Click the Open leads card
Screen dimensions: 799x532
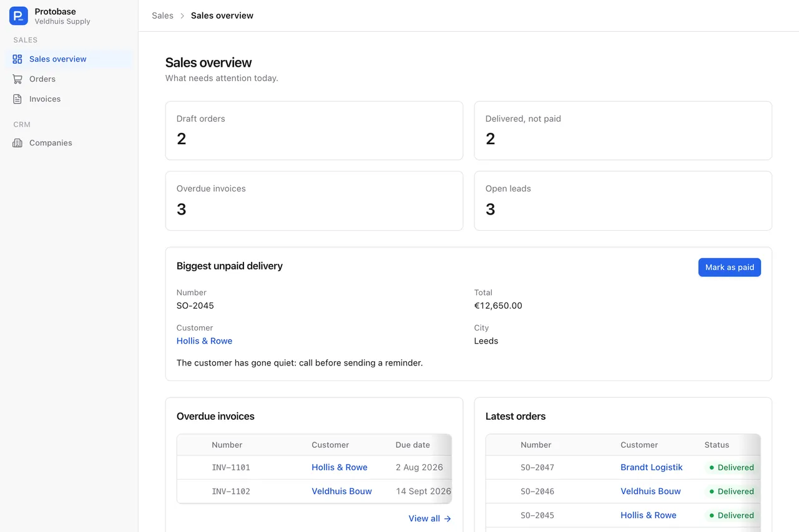click(623, 201)
